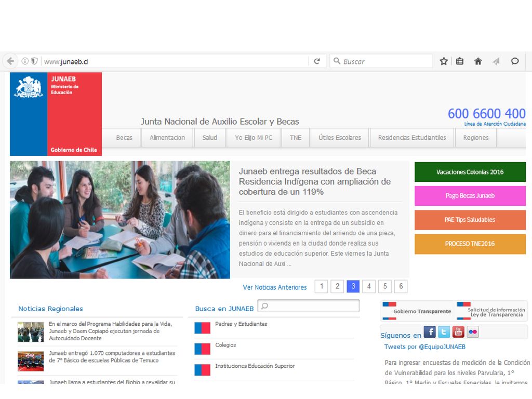Viewport: 532px width, 399px height.
Task: Open the Residencias Estudiantiles menu
Action: pos(412,137)
